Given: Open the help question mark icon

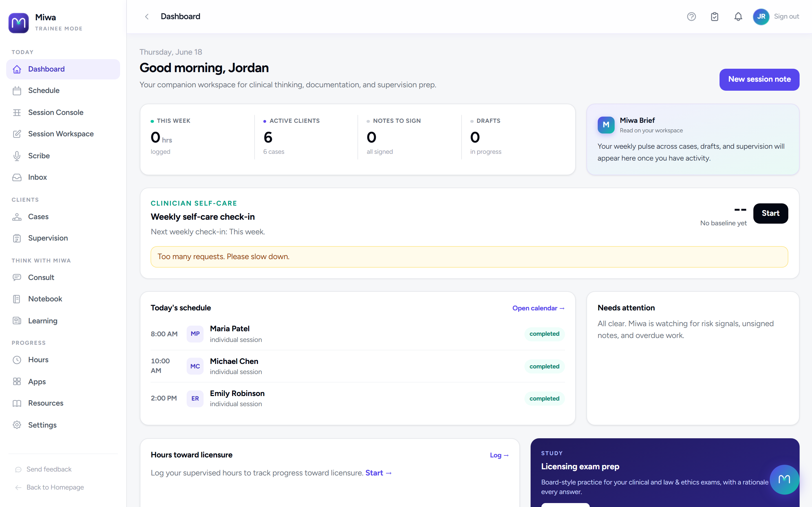Looking at the screenshot, I should 691,16.
